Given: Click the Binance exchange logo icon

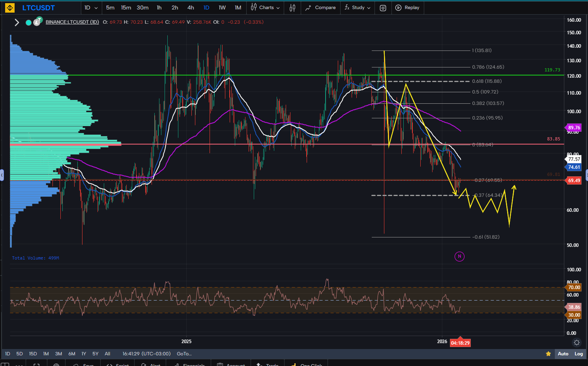Looking at the screenshot, I should tap(10, 7).
